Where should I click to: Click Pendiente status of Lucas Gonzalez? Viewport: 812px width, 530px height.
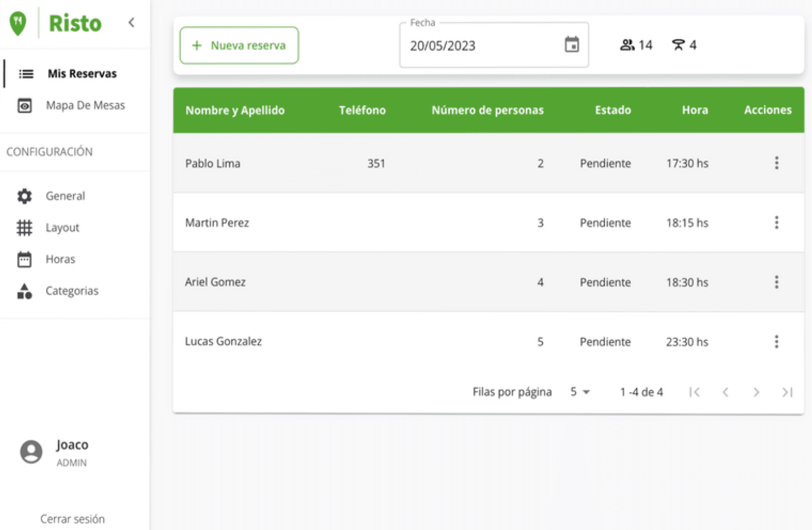click(x=605, y=342)
